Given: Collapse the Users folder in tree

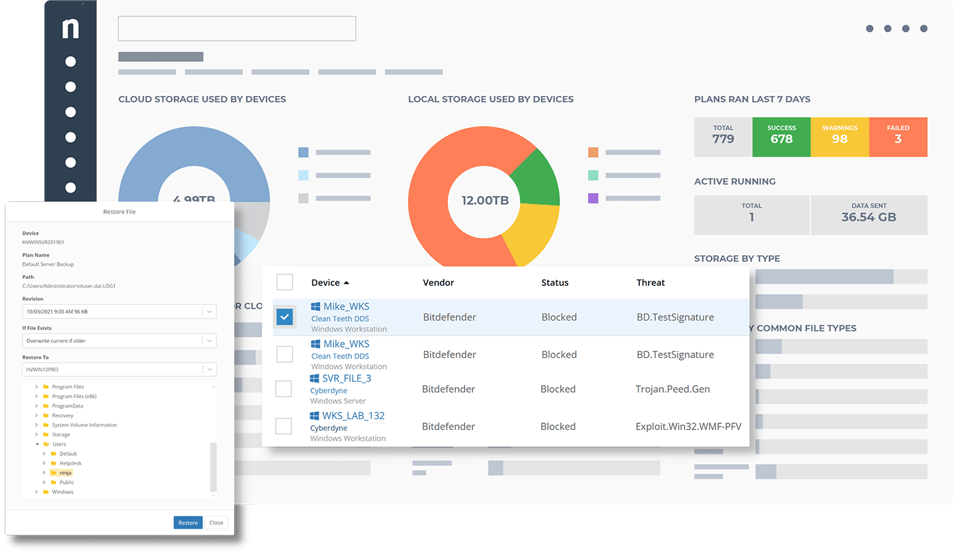Looking at the screenshot, I should [x=37, y=444].
